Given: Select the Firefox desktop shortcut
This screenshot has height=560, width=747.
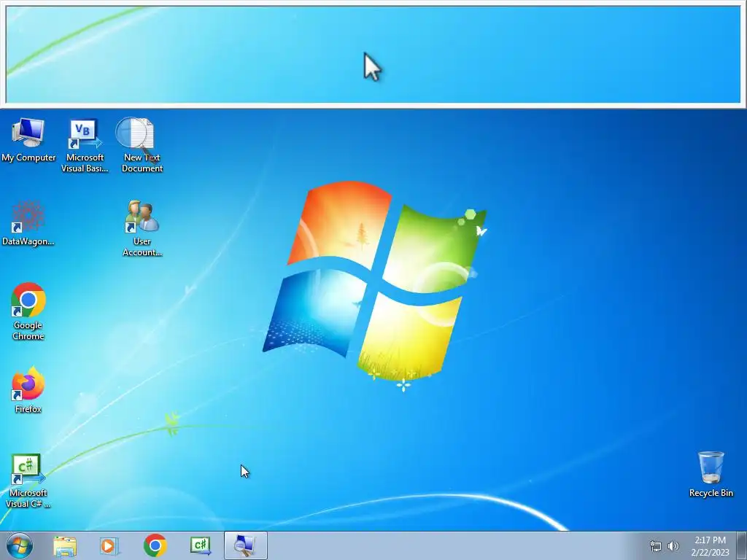Looking at the screenshot, I should (x=28, y=390).
